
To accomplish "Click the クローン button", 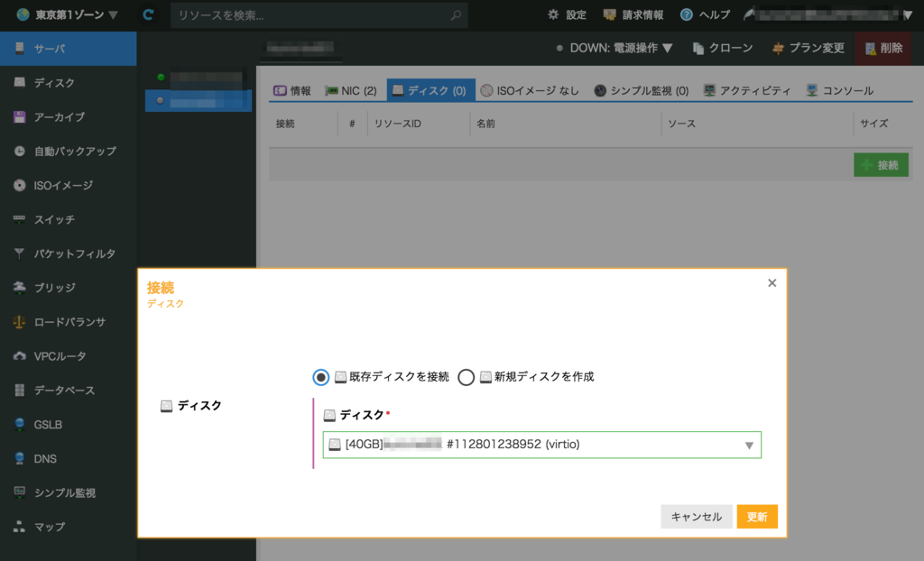I will 723,49.
